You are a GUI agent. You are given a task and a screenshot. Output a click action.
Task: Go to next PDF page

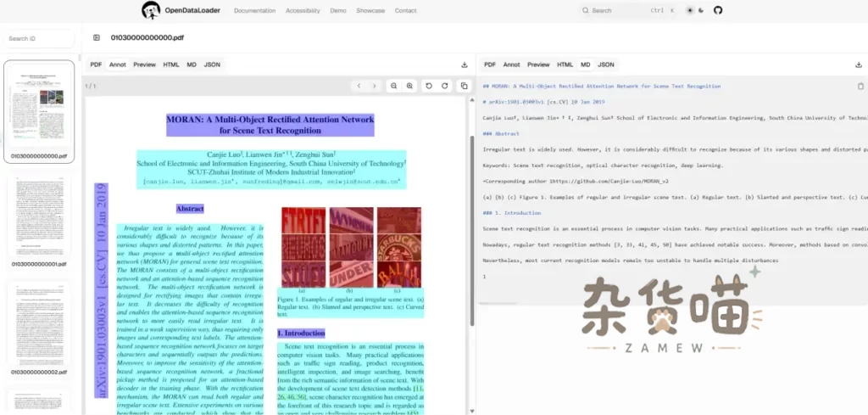(374, 86)
